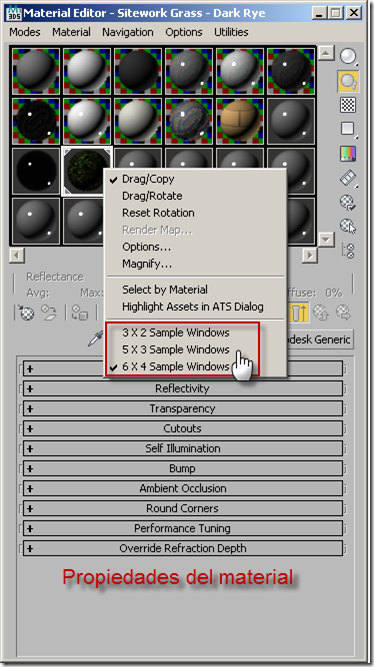374x667 pixels.
Task: Open the Material menu
Action: pyautogui.click(x=71, y=32)
